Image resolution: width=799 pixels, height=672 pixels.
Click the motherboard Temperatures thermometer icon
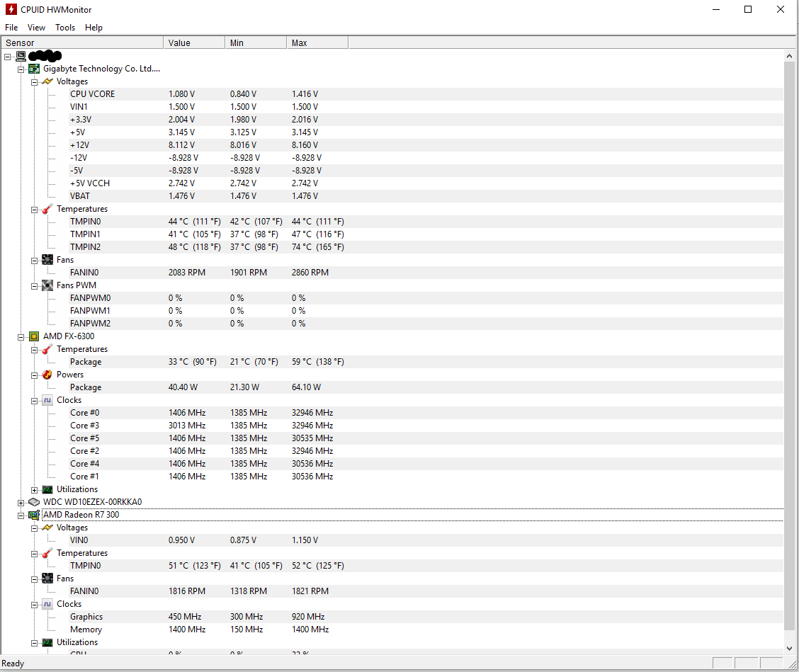coord(47,209)
